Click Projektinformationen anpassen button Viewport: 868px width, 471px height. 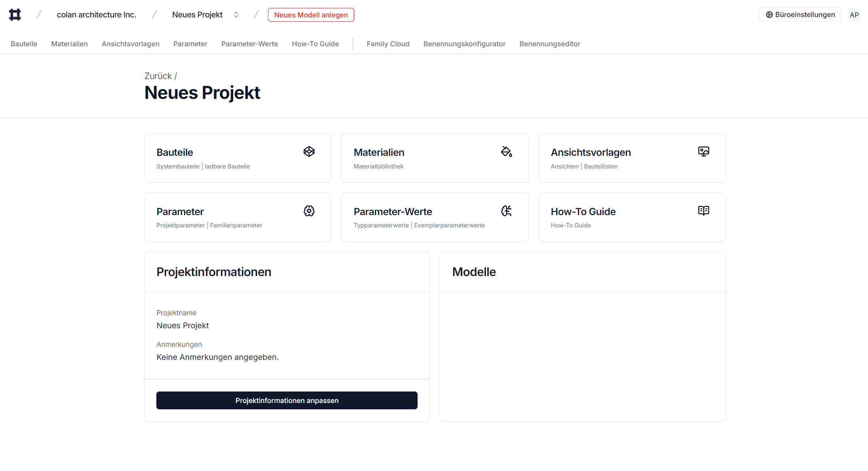pos(287,401)
